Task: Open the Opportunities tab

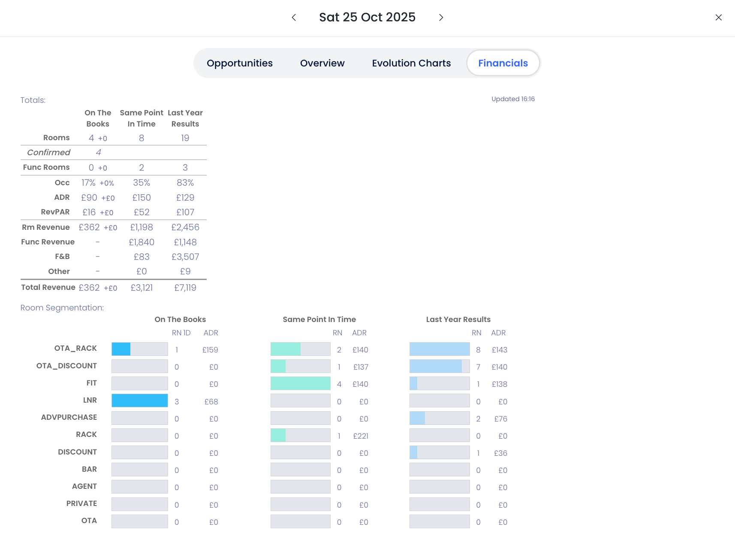Action: [x=239, y=63]
